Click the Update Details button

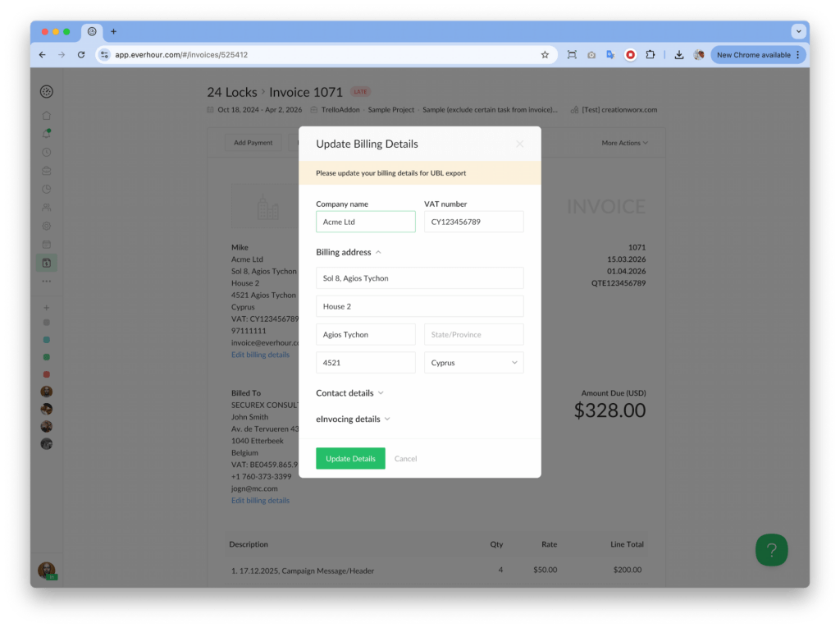click(x=350, y=458)
